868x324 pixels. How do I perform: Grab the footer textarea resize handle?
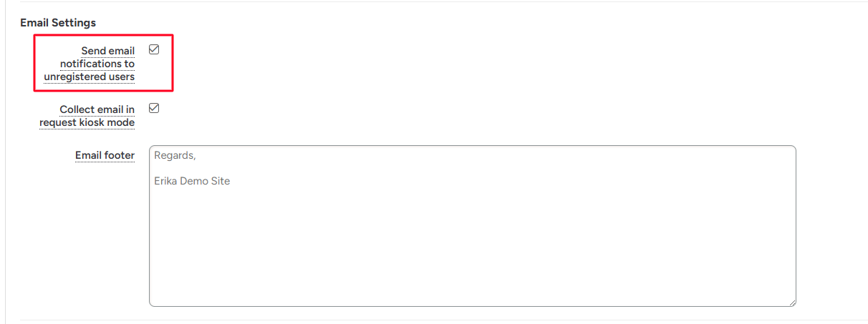[x=792, y=303]
